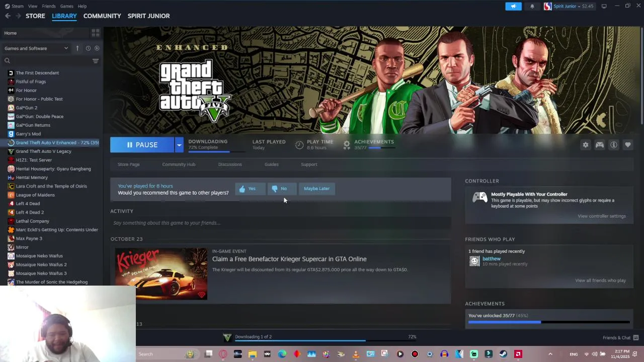Image resolution: width=644 pixels, height=362 pixels.
Task: Click the announcements megaphone icon
Action: 513,6
